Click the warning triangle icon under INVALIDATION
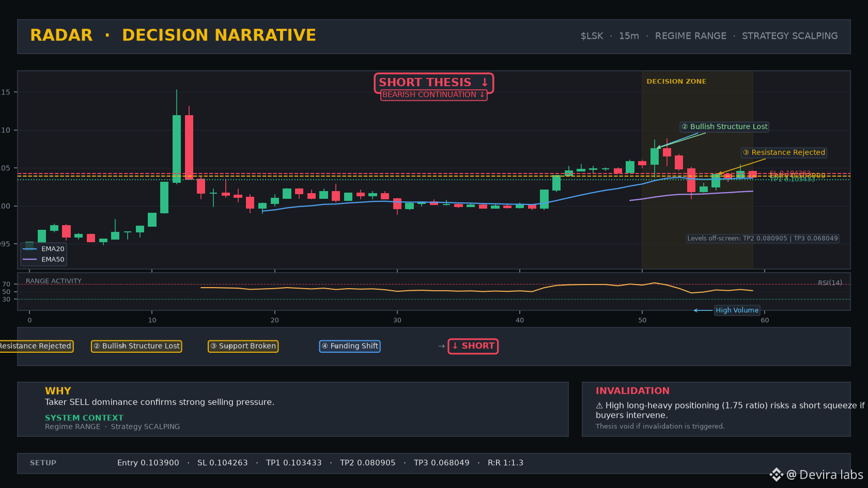The image size is (868, 488). point(599,406)
